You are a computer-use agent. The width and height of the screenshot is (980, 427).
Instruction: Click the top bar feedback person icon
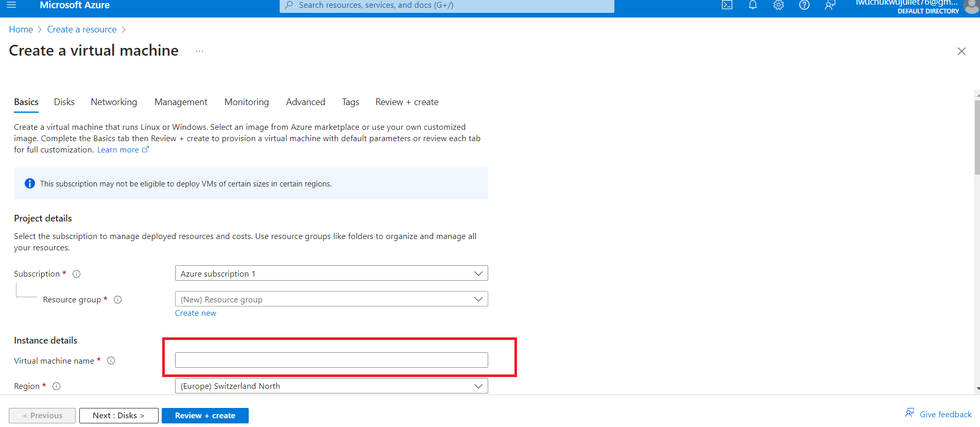click(830, 5)
